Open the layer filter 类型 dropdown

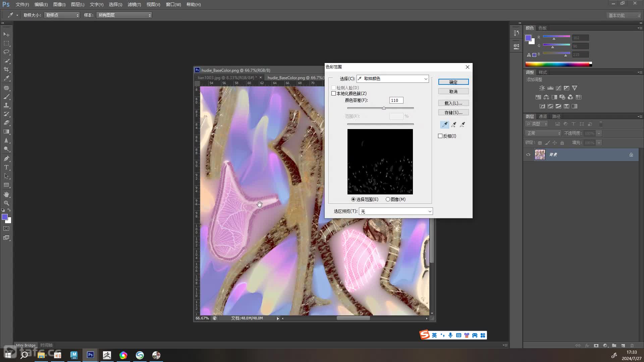(537, 124)
